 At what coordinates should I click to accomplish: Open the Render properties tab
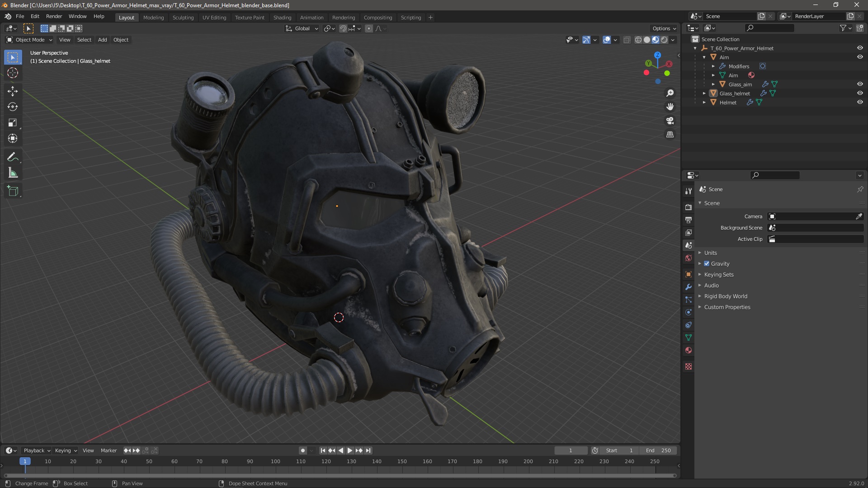pos(688,207)
